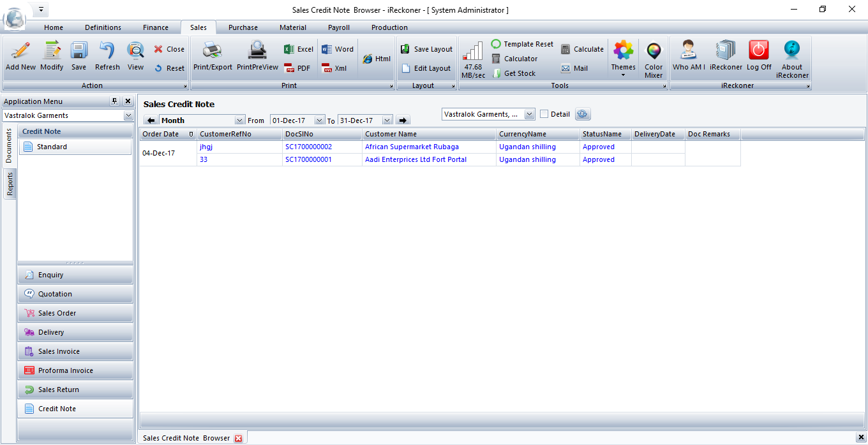Open the Color Mixer tool

point(654,52)
